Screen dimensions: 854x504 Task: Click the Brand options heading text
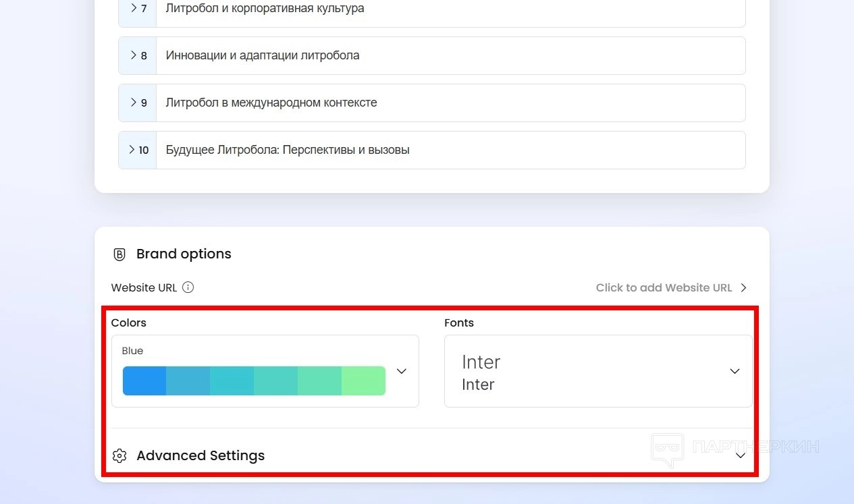click(184, 254)
